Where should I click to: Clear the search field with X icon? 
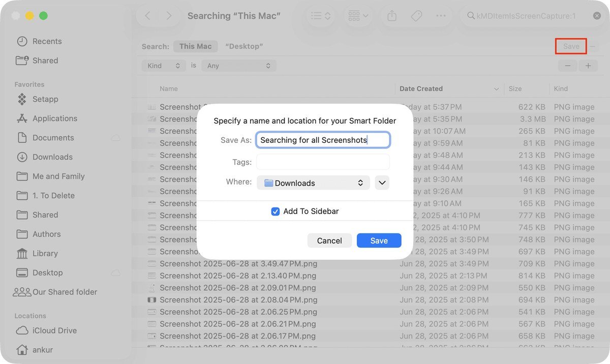pos(597,16)
